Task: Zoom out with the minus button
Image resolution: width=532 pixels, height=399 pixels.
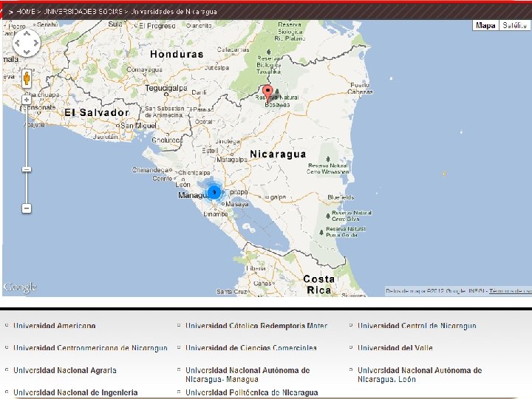Action: (27, 208)
